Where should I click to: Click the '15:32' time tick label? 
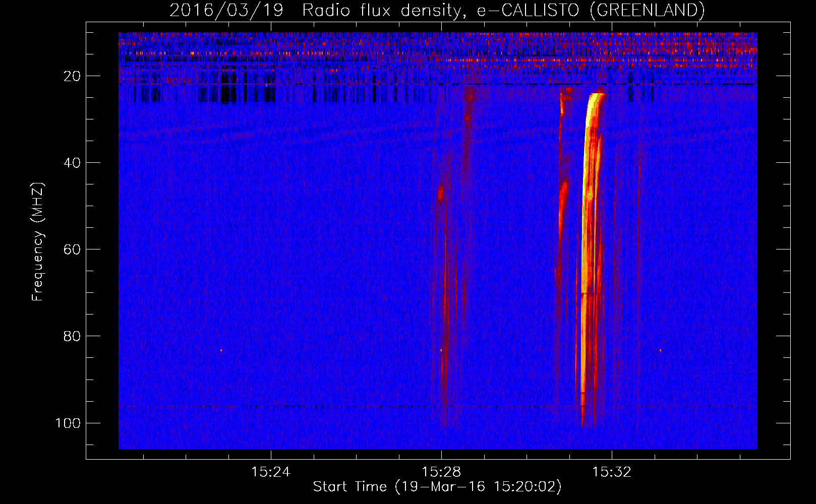(x=612, y=472)
